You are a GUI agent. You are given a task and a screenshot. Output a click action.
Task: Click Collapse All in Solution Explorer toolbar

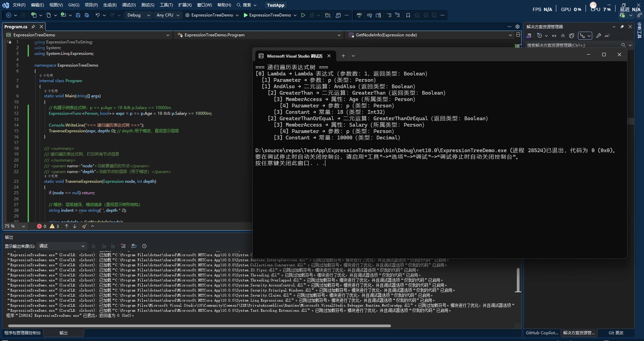point(563,36)
